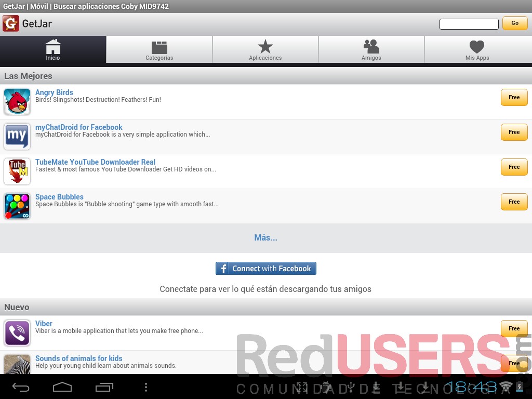Click 'Help your young child learn' description

click(106, 366)
